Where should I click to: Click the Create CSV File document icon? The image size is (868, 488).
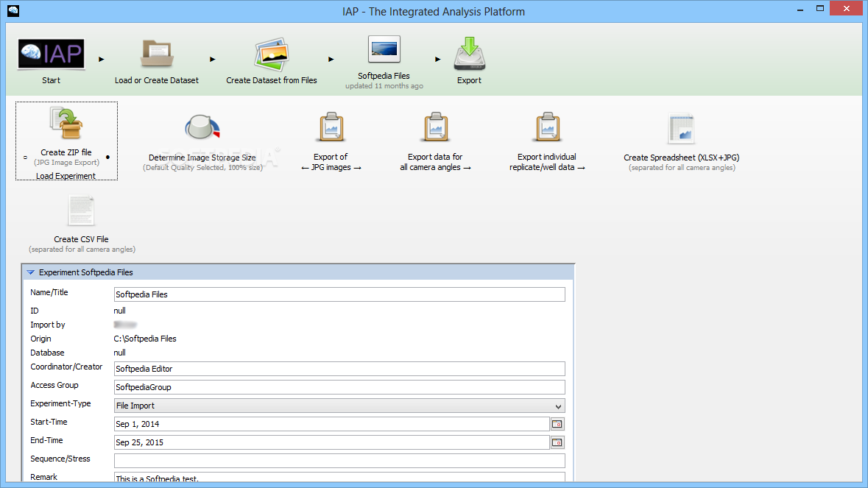(82, 211)
